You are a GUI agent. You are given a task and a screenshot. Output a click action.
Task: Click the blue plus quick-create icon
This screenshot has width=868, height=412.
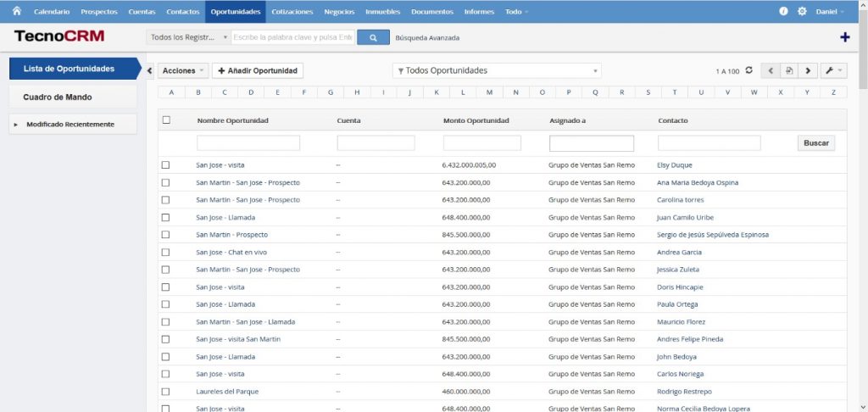(x=844, y=37)
